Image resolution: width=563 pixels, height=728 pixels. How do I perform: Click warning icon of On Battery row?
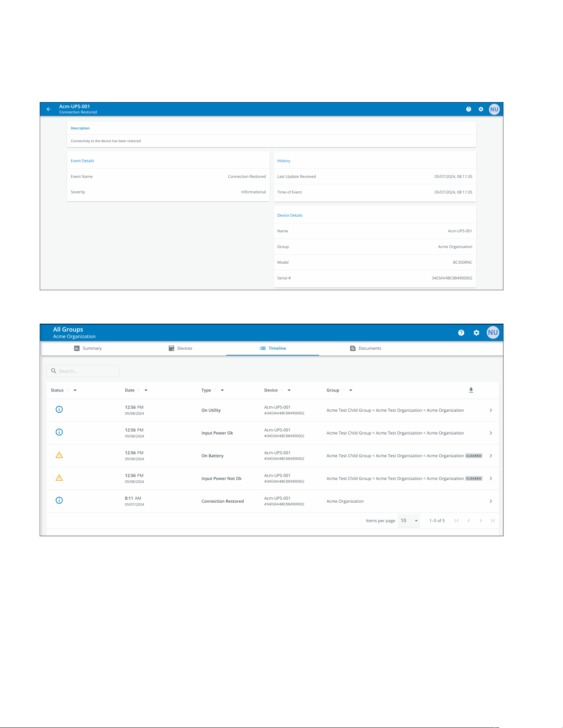coord(59,455)
